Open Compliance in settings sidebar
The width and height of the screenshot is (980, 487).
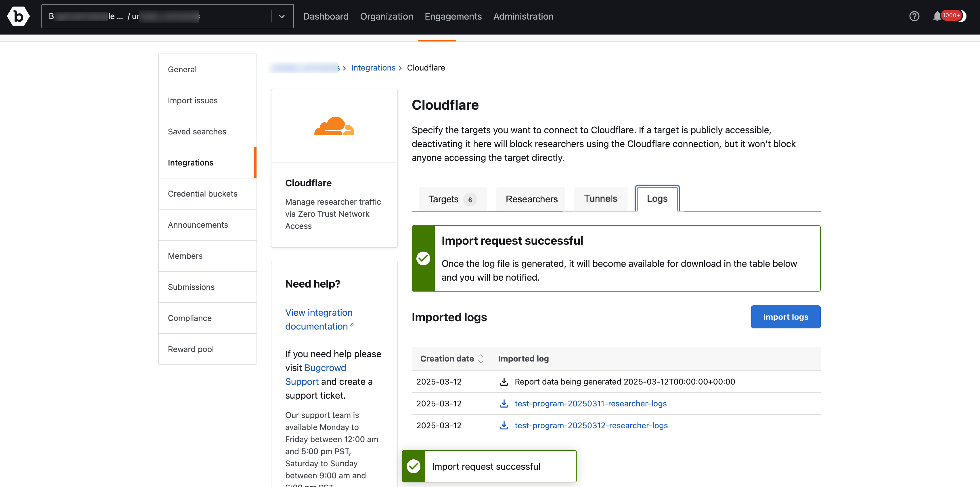[x=208, y=318]
